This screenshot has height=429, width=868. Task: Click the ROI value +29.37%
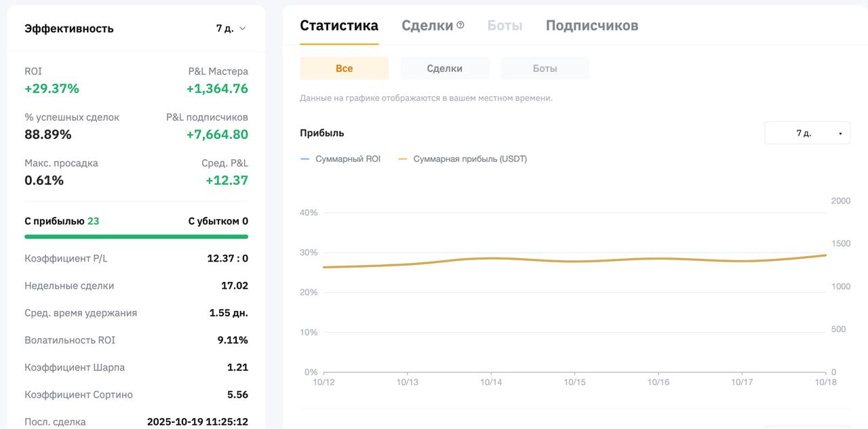52,88
